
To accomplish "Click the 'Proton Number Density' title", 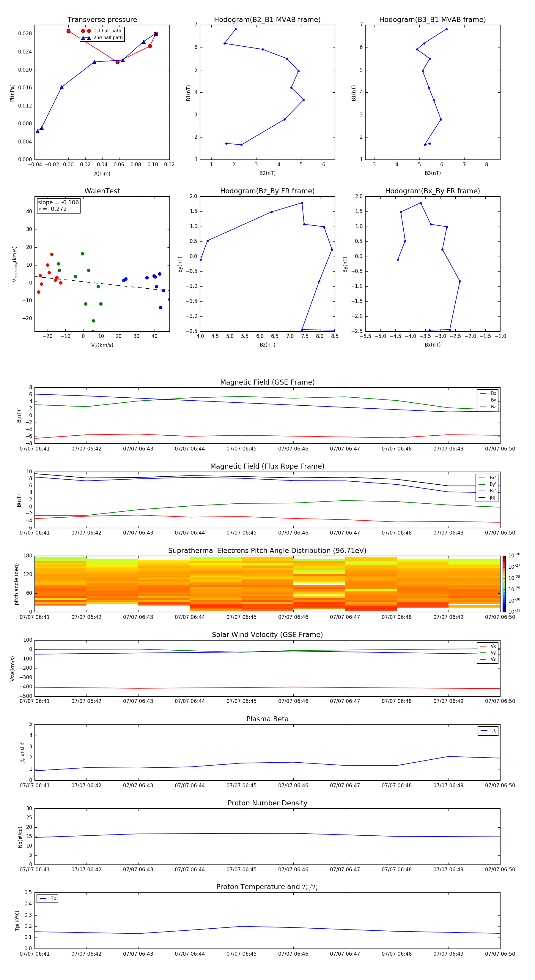I will [x=267, y=803].
